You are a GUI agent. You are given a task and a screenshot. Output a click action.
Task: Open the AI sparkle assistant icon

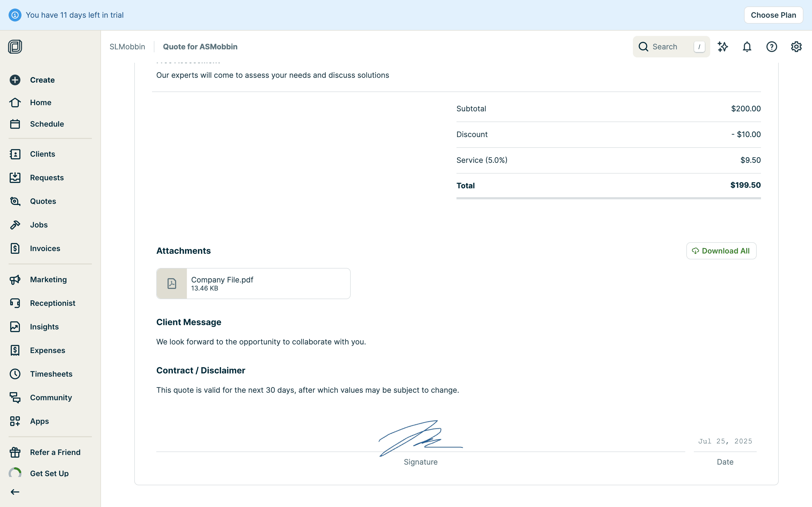click(x=722, y=47)
